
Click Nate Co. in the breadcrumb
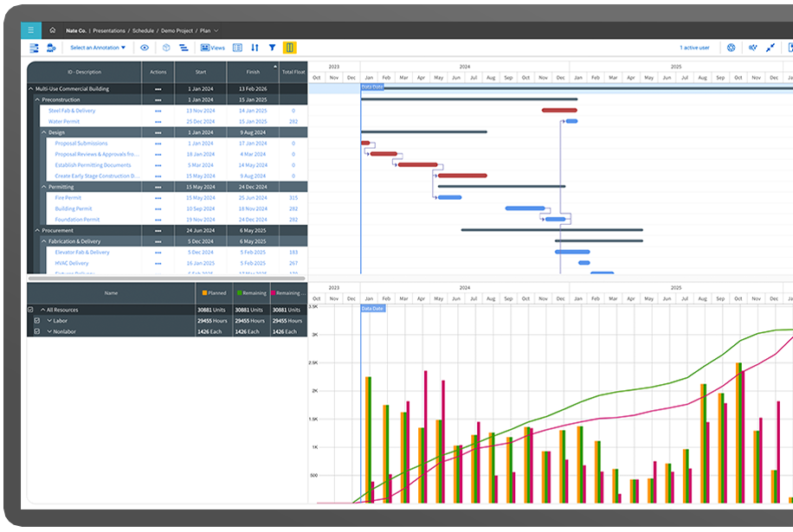click(76, 31)
